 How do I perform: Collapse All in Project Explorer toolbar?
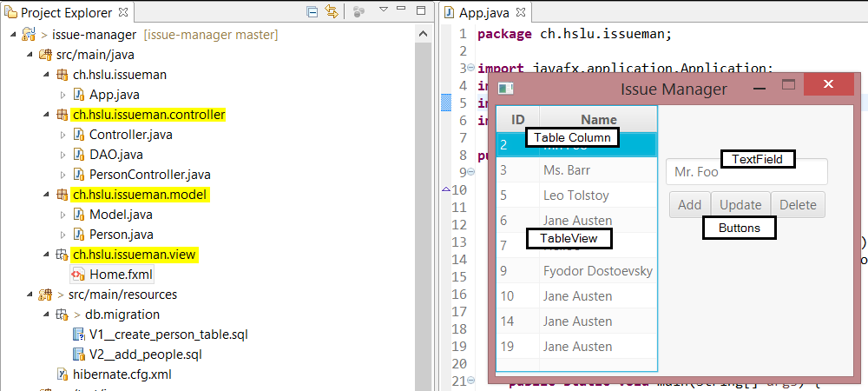click(x=312, y=11)
